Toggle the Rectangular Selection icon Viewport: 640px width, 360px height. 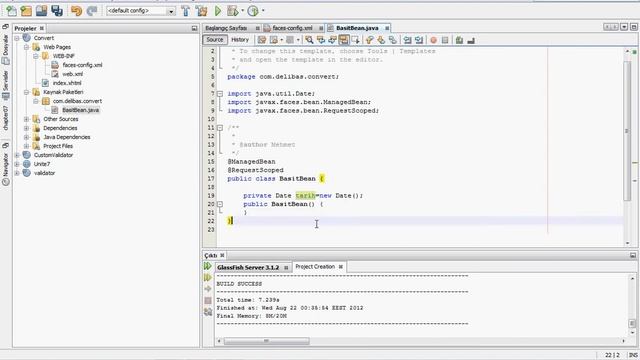point(355,40)
